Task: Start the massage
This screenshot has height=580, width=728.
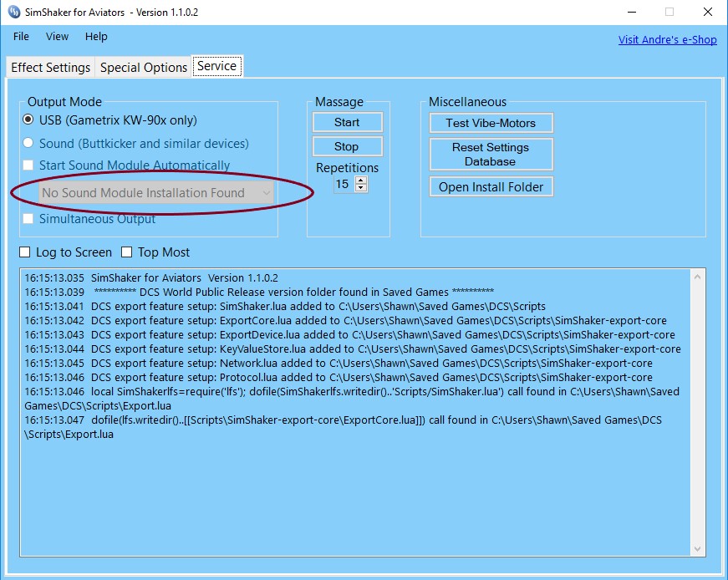Action: 348,122
